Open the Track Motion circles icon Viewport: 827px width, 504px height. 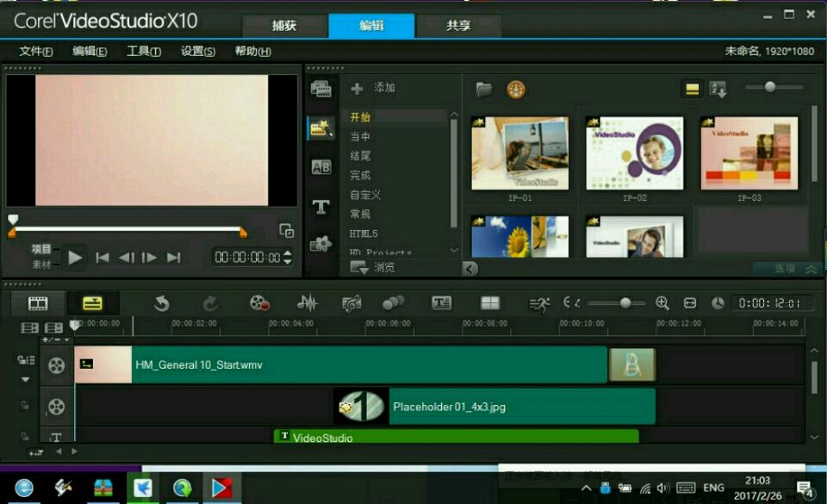[x=394, y=303]
